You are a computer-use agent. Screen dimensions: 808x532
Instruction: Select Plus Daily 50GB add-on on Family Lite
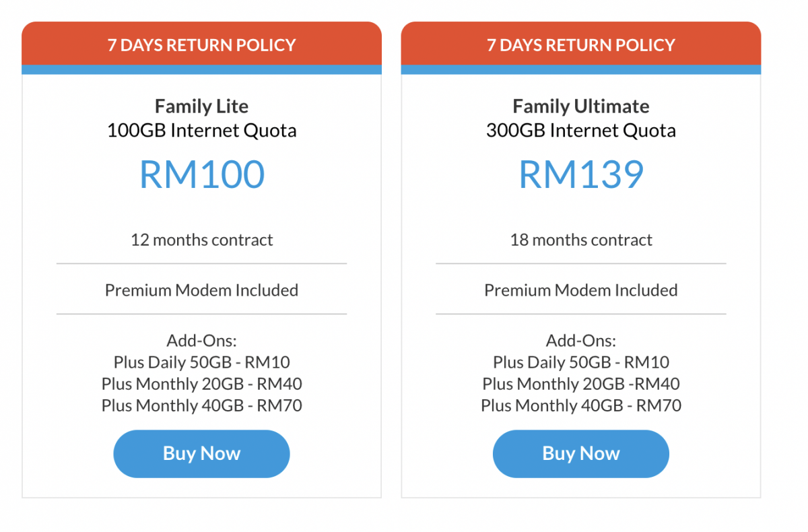[201, 362]
